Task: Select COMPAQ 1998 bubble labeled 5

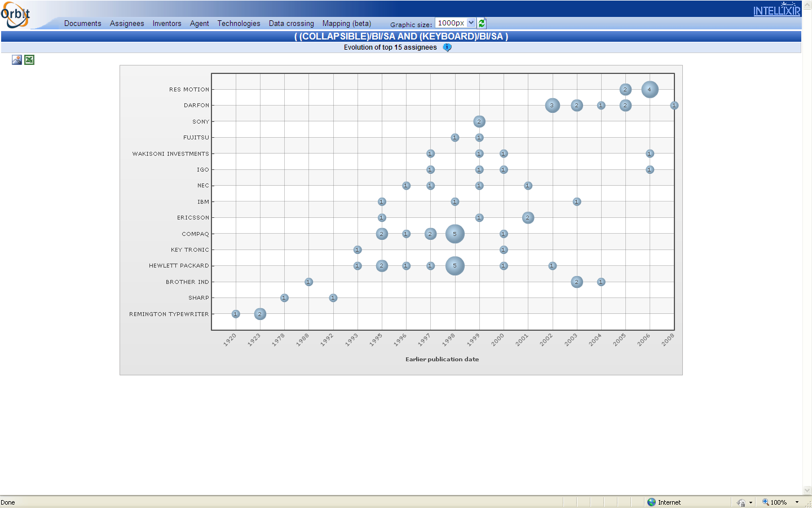Action: [455, 234]
